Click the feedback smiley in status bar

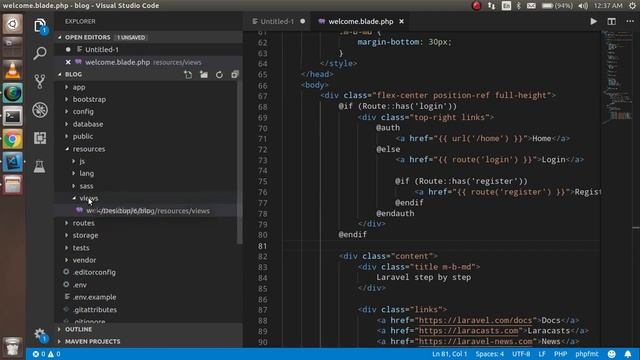click(611, 354)
